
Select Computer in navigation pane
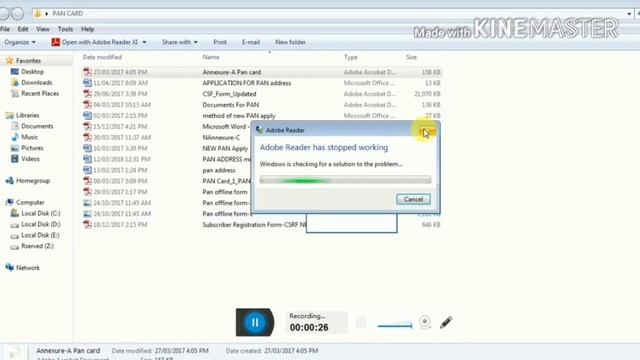point(30,202)
